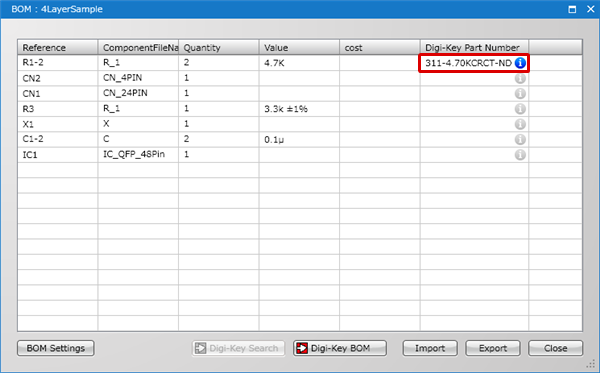The height and width of the screenshot is (373, 600).
Task: Click the info icon in the C1-2 row
Action: [520, 139]
